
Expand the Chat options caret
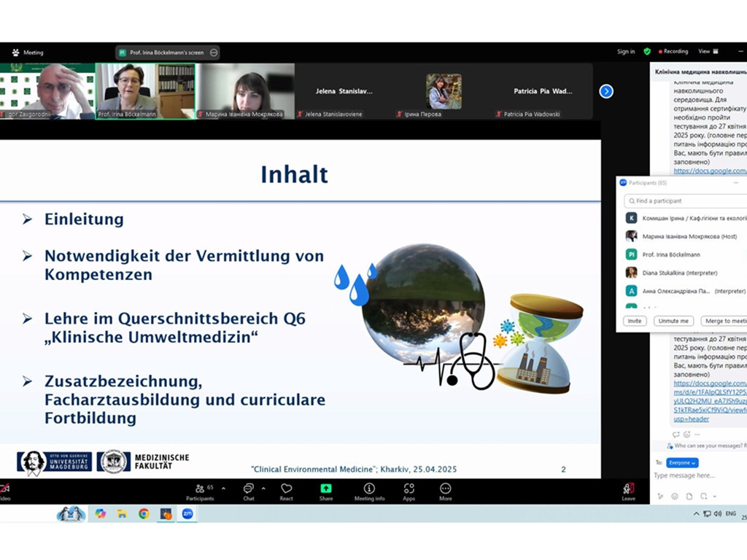(263, 489)
